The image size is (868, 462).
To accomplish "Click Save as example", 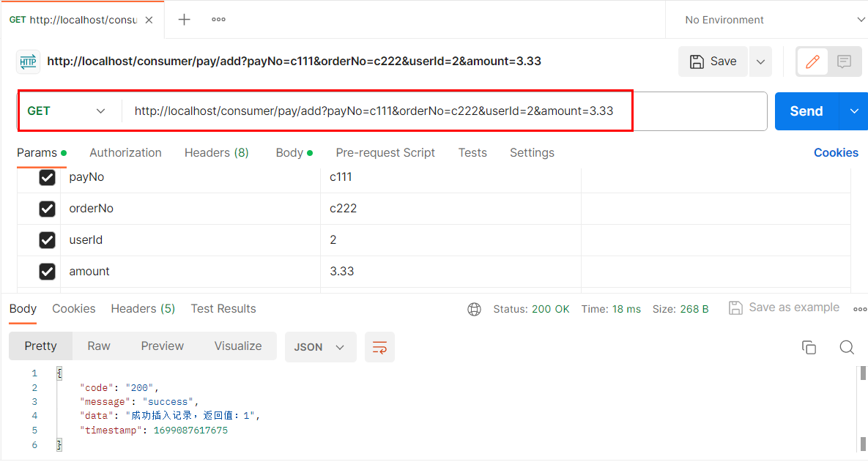I will coord(784,308).
